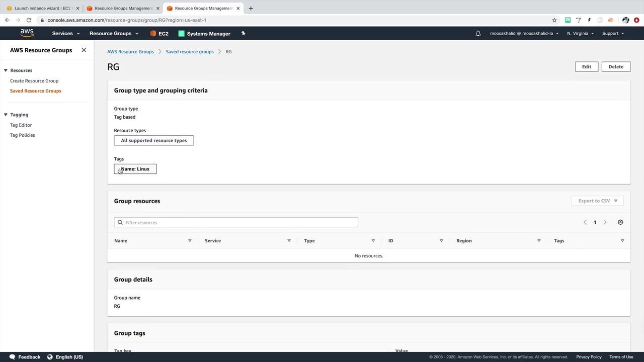This screenshot has width=644, height=362.
Task: Open the Services dropdown menu
Action: pyautogui.click(x=66, y=34)
